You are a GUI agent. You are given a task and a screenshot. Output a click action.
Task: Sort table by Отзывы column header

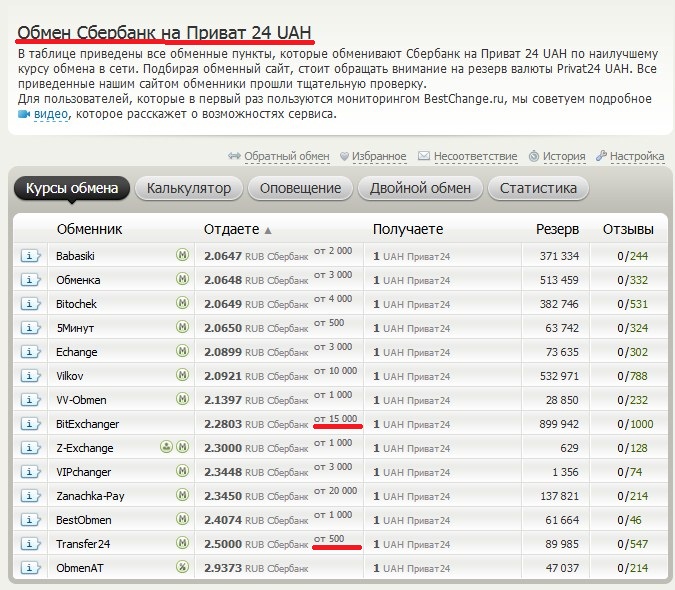pyautogui.click(x=628, y=229)
